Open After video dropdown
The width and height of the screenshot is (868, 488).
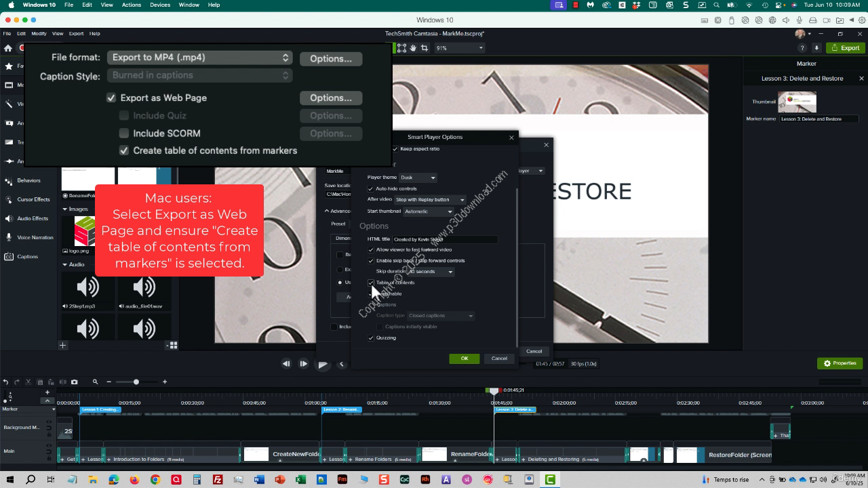430,200
